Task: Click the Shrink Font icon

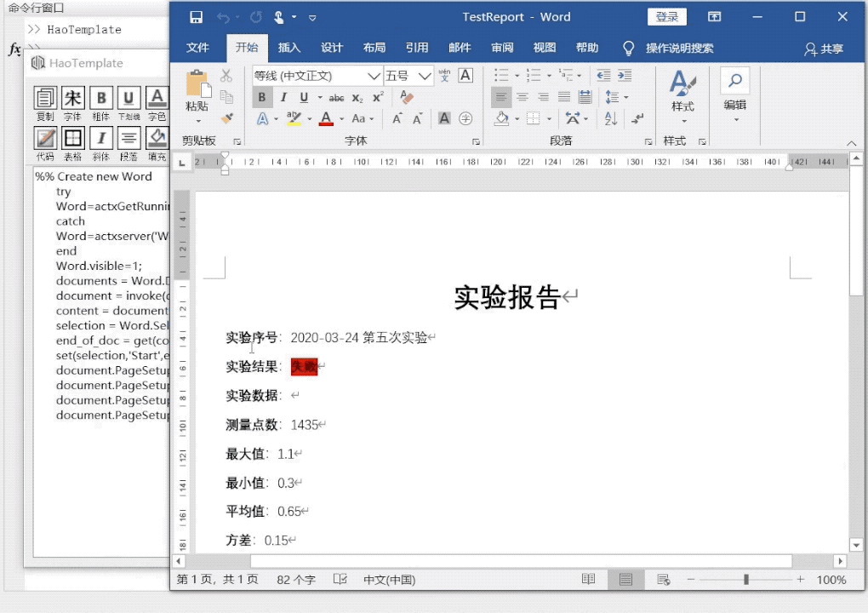Action: pyautogui.click(x=417, y=118)
